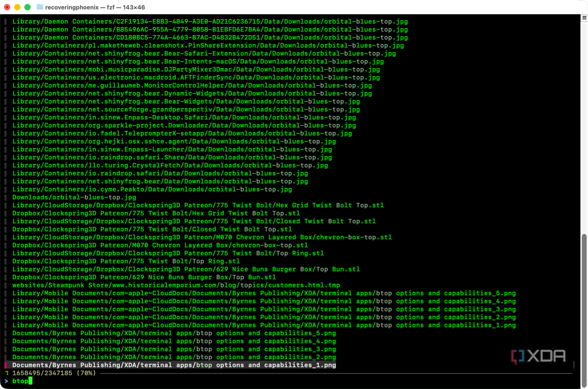The width and height of the screenshot is (588, 389).
Task: Select Library/CloudStorage 'chevron-box-top.stl' row
Action: (x=202, y=237)
